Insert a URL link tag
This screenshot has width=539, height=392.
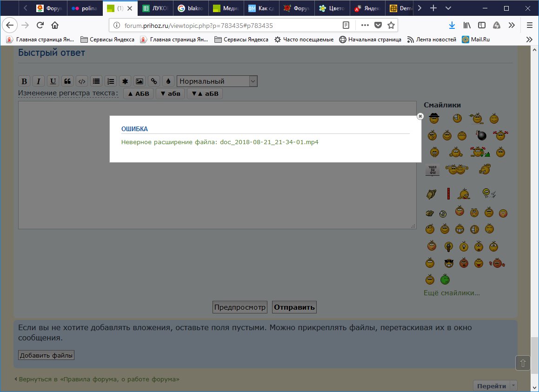click(154, 81)
